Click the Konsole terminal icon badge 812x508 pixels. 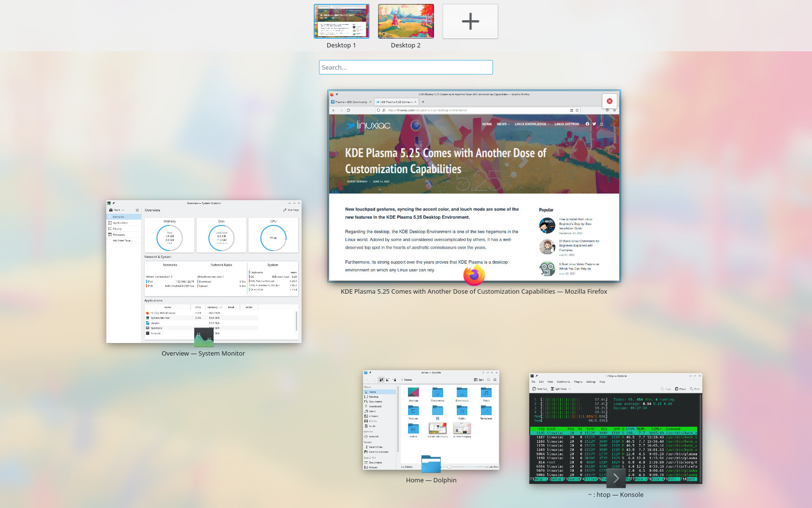[x=616, y=478]
